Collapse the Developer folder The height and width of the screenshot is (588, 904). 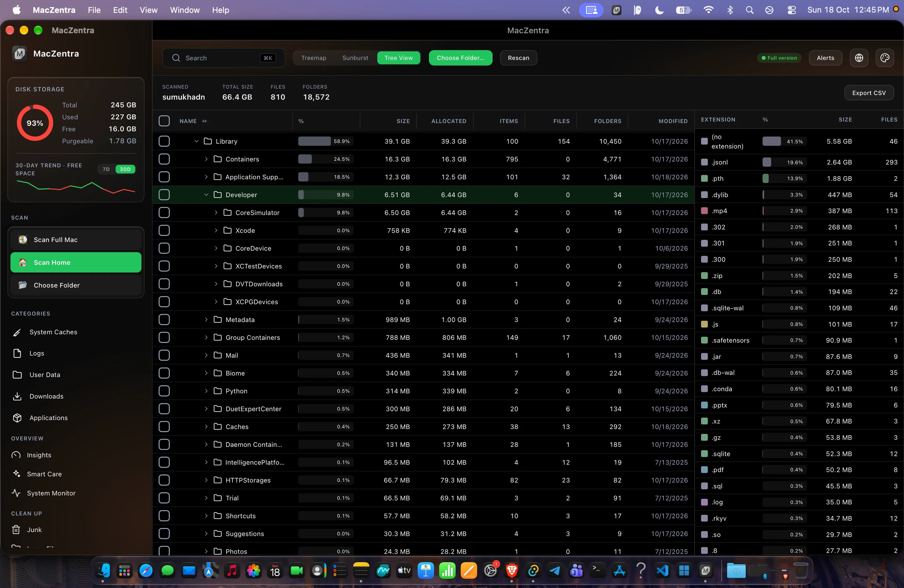coord(206,194)
